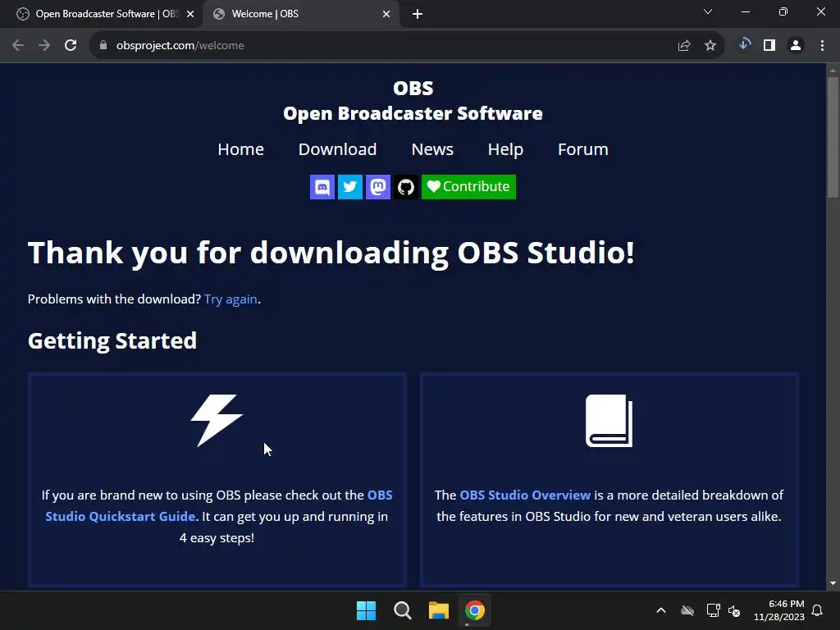Click the OBS Open Broadcaster Software title
The image size is (840, 630).
click(x=413, y=101)
